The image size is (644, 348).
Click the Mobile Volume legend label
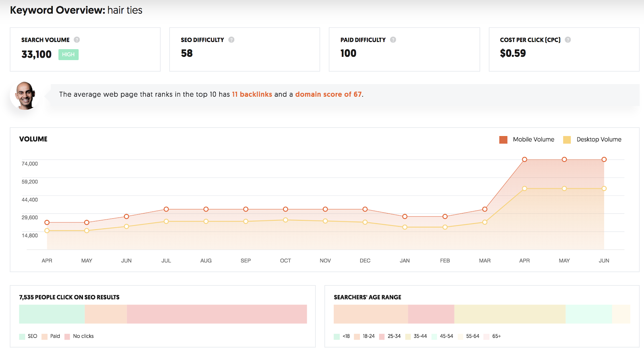[533, 139]
